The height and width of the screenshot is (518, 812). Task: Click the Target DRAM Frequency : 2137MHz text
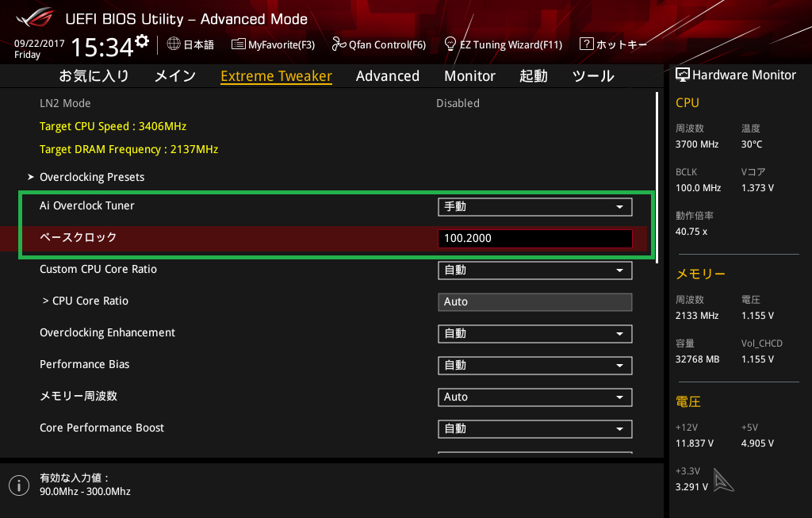pyautogui.click(x=129, y=149)
